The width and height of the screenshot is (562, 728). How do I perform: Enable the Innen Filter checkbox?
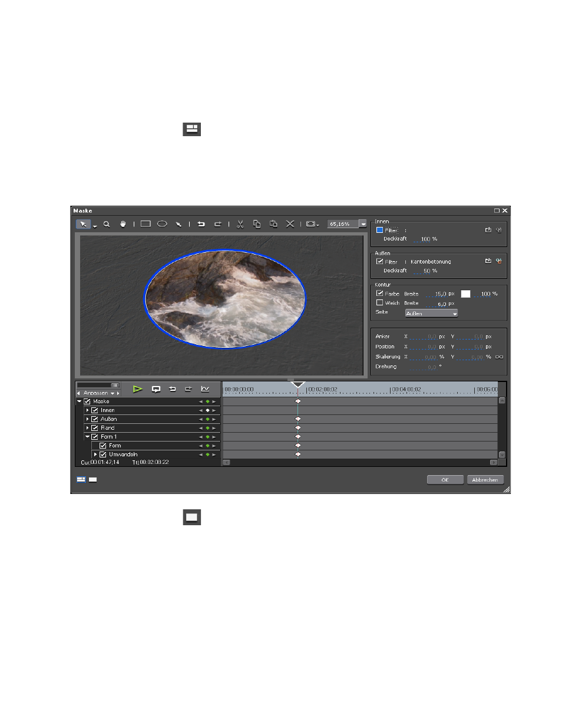379,230
